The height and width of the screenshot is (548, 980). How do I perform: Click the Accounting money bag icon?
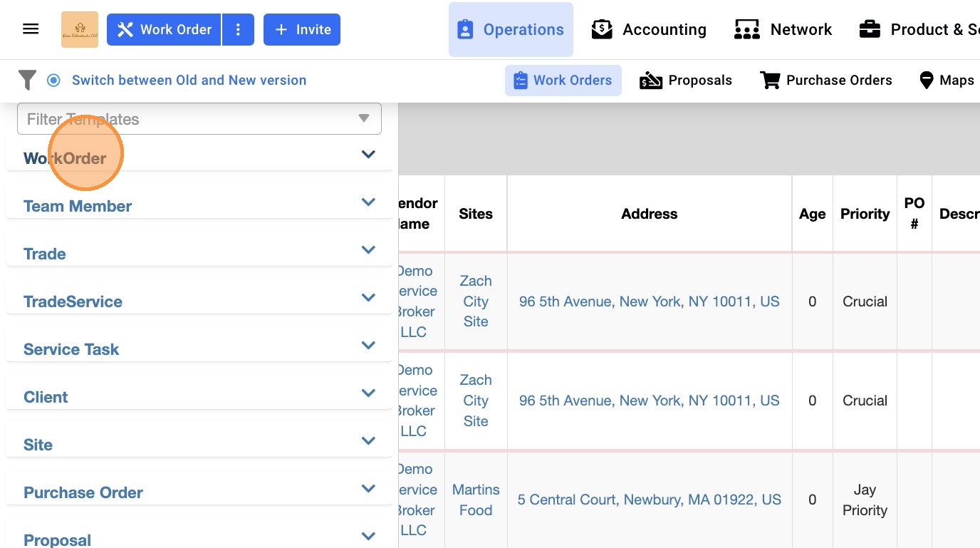click(602, 29)
